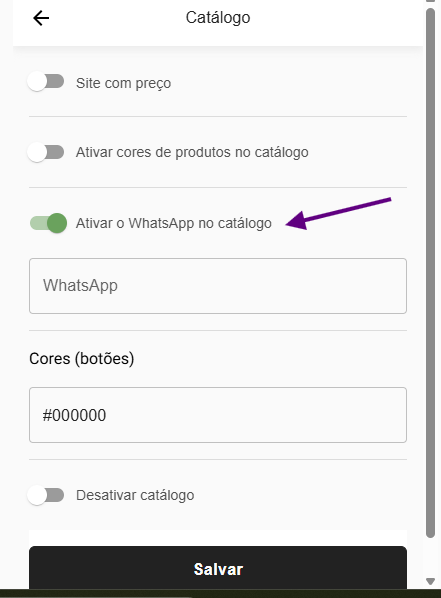Click 'Ativar cores de produtos no catálogo' text
Screen dimensions: 441x598
pos(192,152)
